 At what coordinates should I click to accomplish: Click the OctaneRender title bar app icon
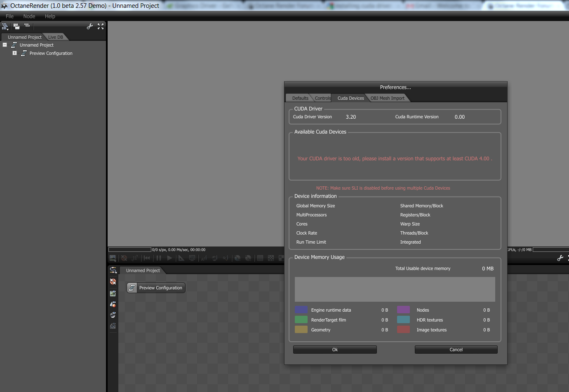pos(5,6)
